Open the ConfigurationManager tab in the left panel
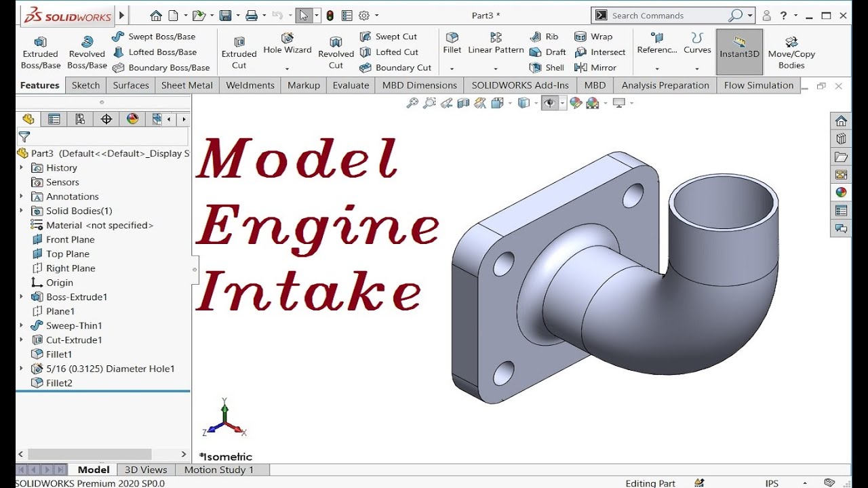This screenshot has width=868, height=488. point(80,119)
